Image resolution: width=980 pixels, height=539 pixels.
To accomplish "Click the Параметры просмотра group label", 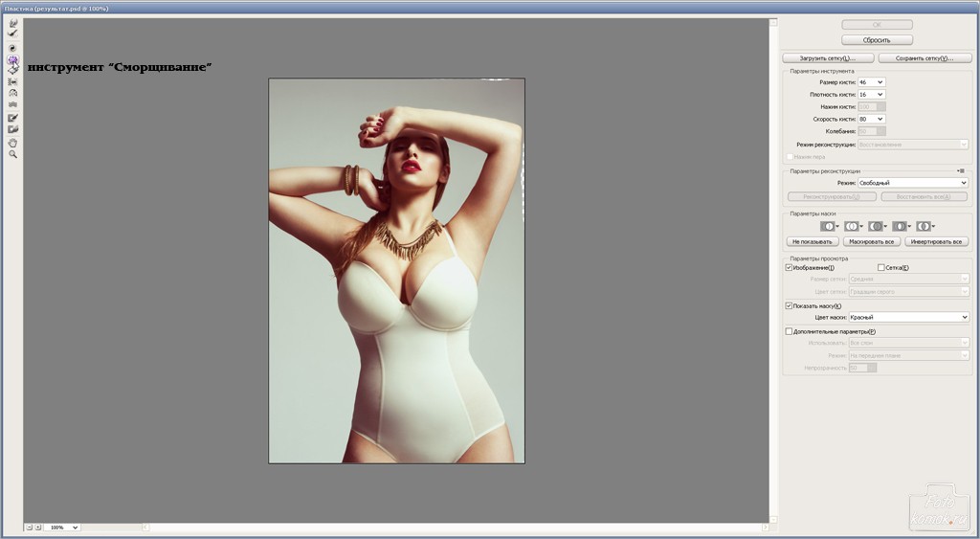I will tap(819, 258).
